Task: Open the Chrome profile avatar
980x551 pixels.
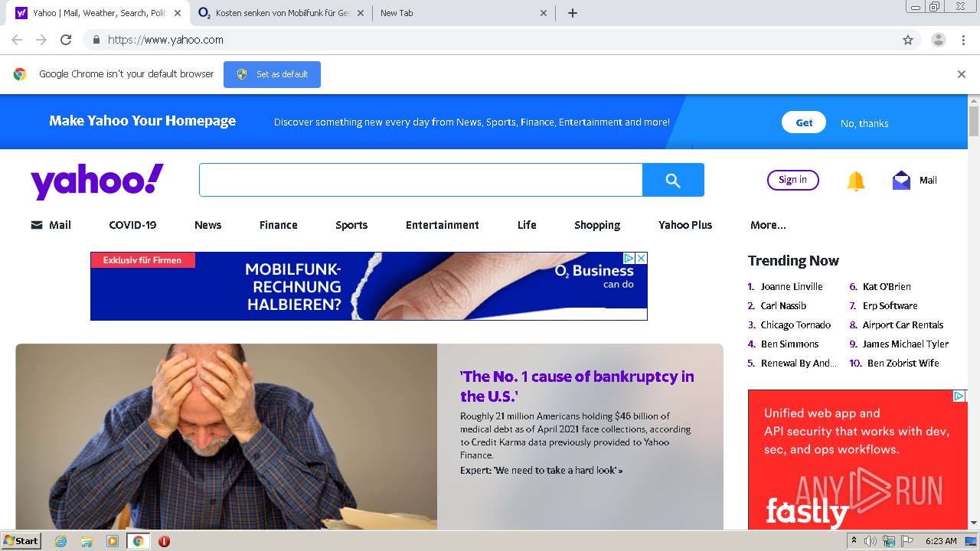Action: click(x=938, y=40)
